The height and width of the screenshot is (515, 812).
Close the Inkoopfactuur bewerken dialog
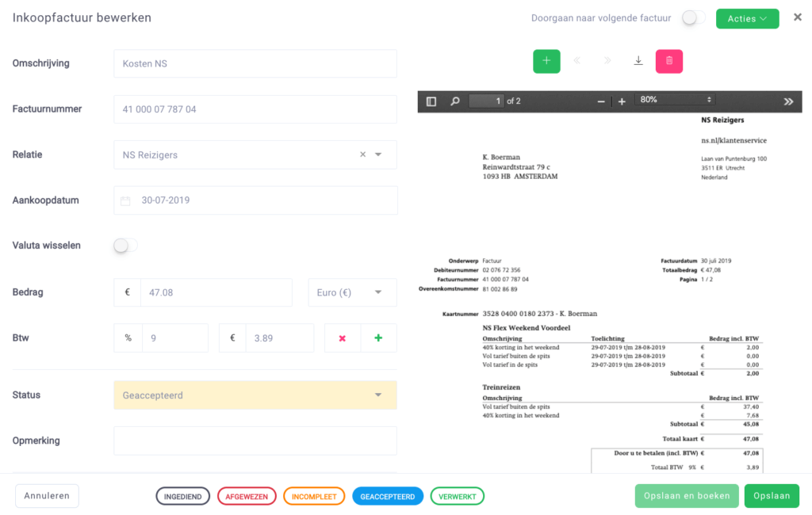tap(798, 17)
